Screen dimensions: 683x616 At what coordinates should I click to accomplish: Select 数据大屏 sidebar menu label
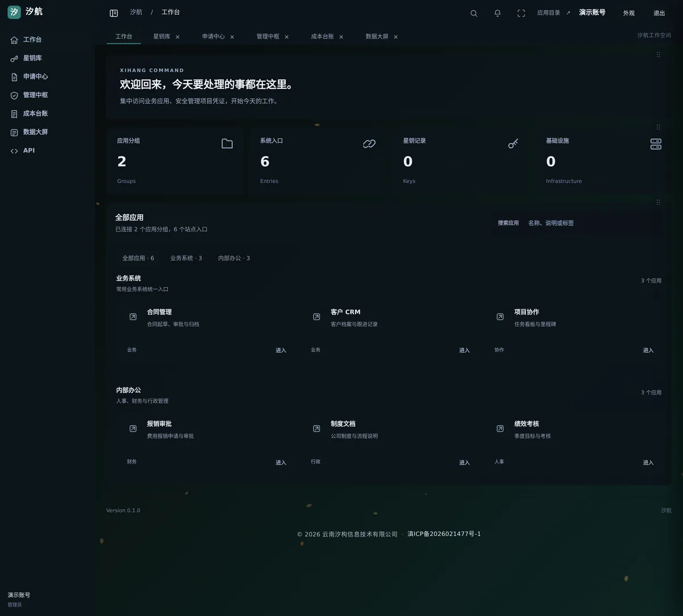35,132
